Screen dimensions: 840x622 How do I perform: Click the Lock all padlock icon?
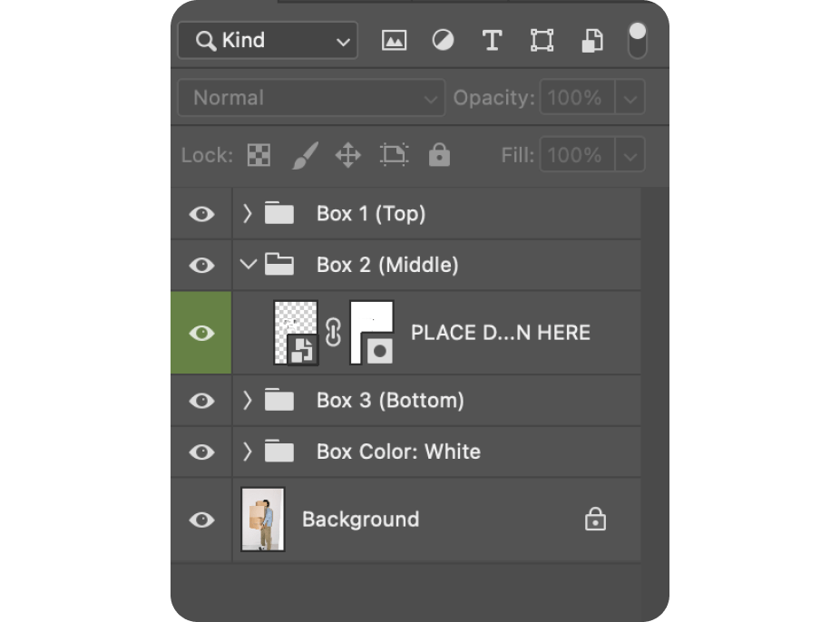[439, 154]
